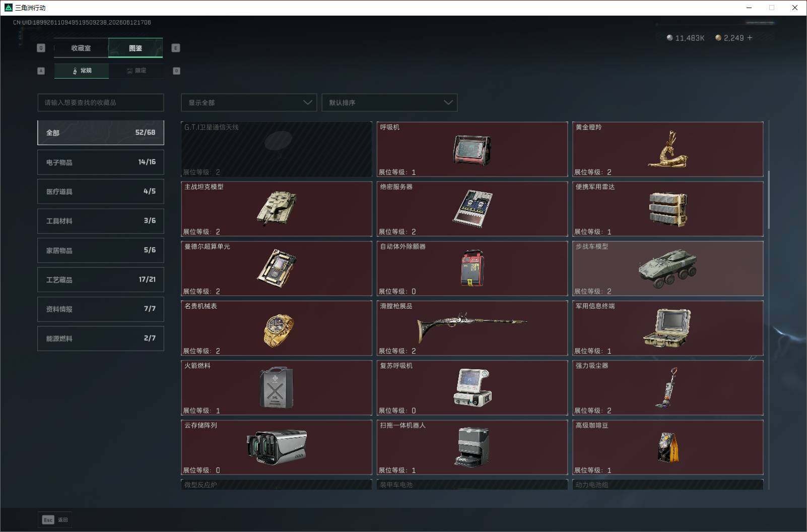The height and width of the screenshot is (532, 807).
Task: Open the 收藏室 tab
Action: point(81,48)
